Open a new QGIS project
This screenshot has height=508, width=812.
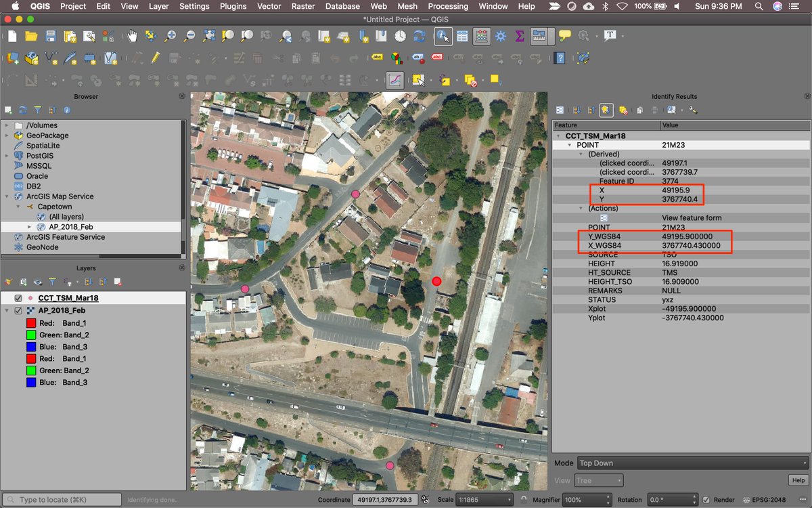coord(11,37)
